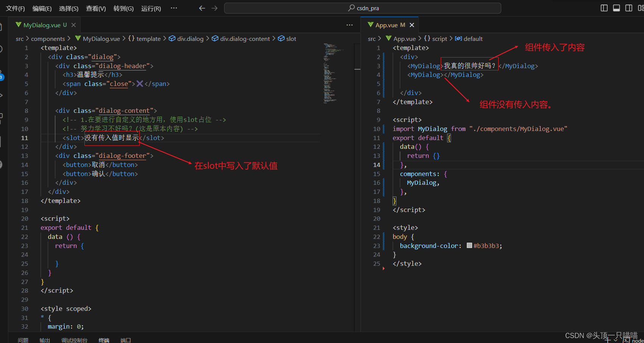This screenshot has width=644, height=343.
Task: Toggle the primary side bar layout icon
Action: point(604,8)
